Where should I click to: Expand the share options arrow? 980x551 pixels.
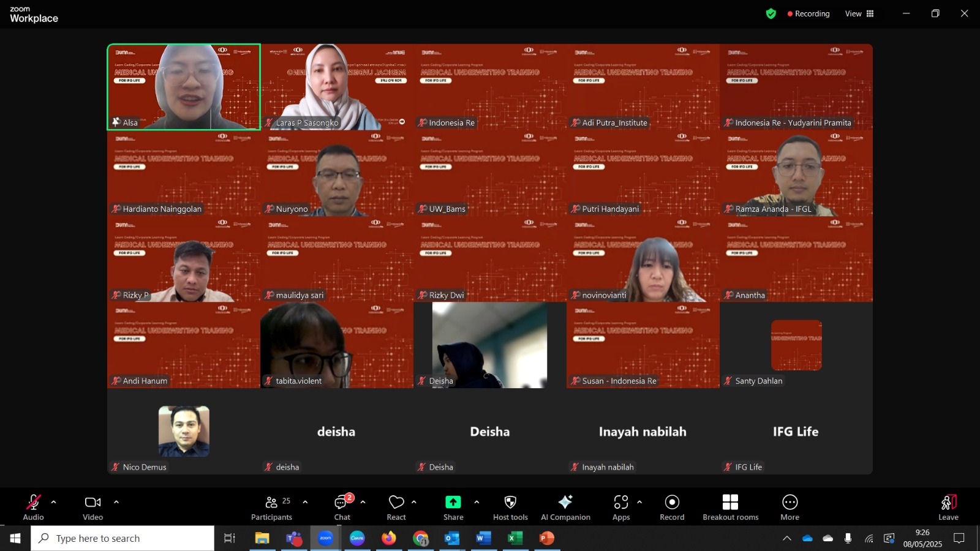click(x=477, y=502)
